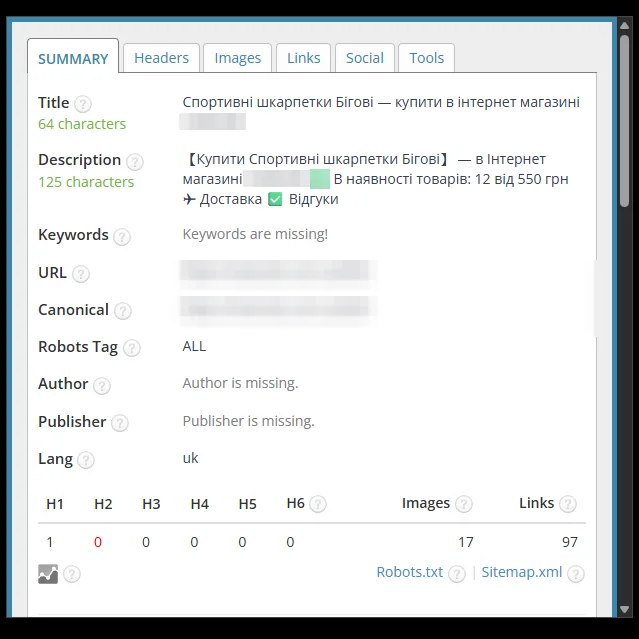The image size is (639, 639).
Task: Click help icon next to Keywords
Action: 122,236
